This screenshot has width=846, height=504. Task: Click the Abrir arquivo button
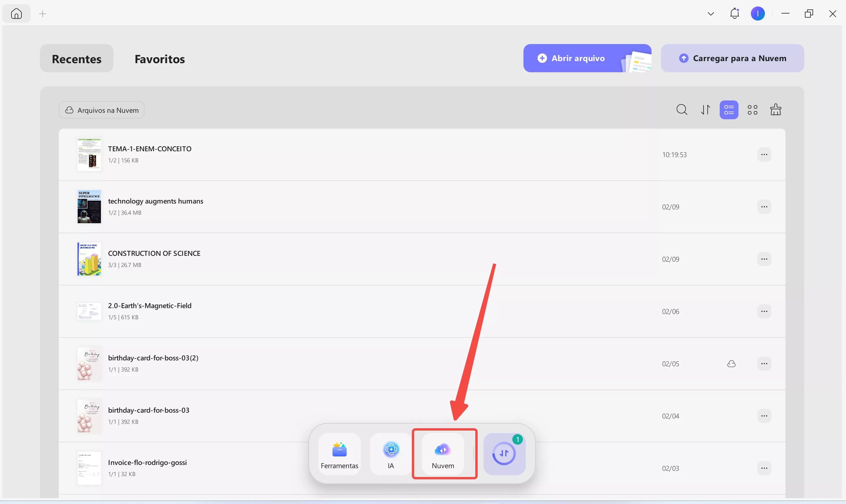[x=578, y=58]
